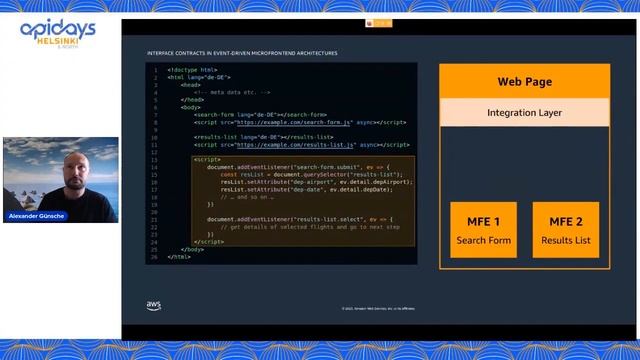Click the AWS logo on slide
Viewport: 640px width, 360px height.
click(154, 306)
